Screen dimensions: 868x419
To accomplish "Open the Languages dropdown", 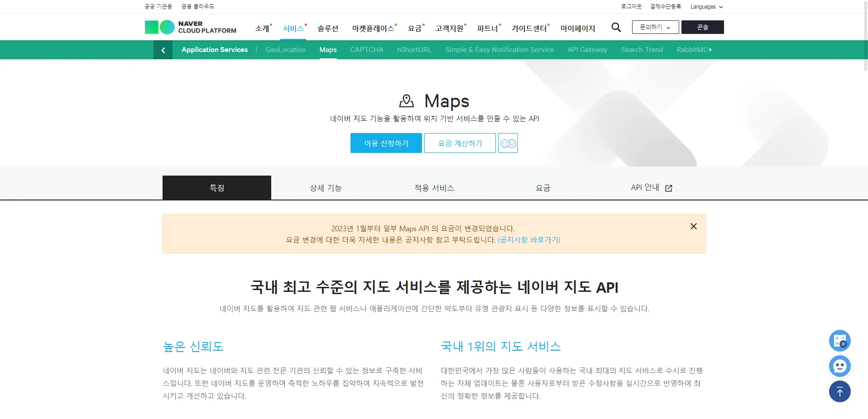I will (x=706, y=7).
